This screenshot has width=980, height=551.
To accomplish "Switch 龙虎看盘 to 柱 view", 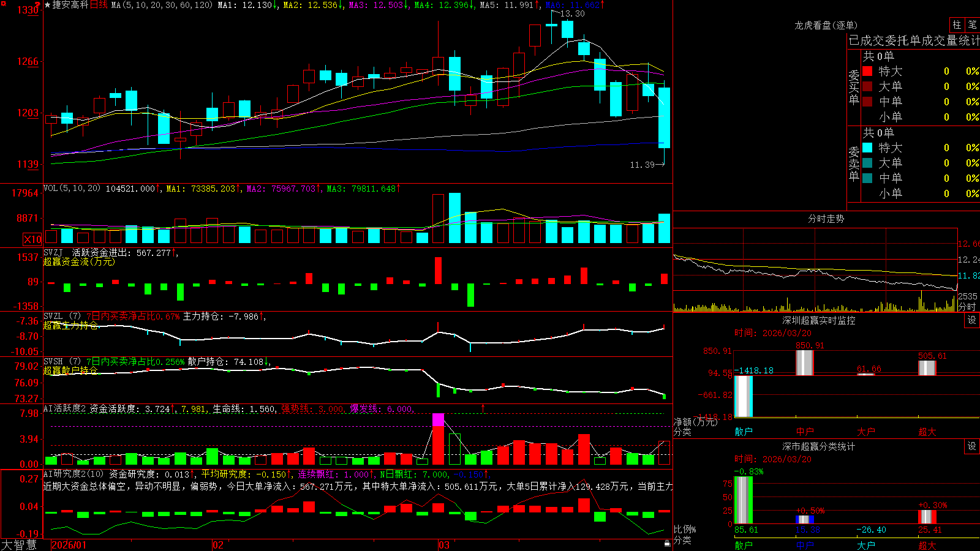I will click(x=957, y=24).
